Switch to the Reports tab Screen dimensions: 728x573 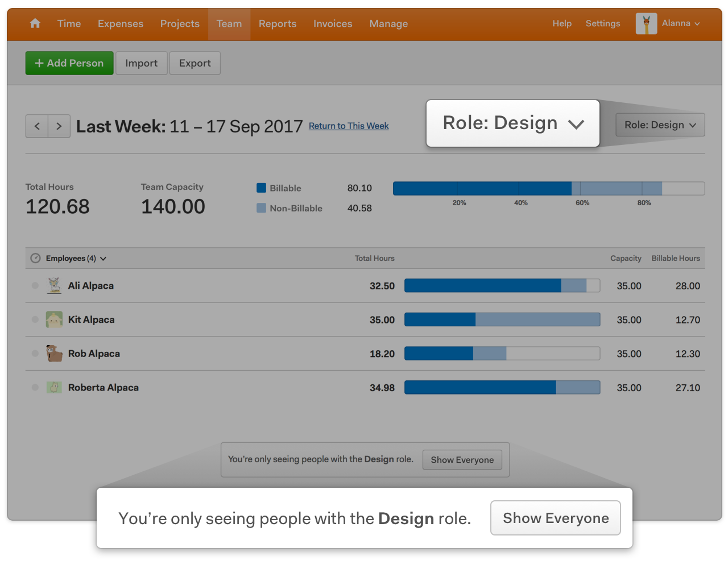click(278, 23)
